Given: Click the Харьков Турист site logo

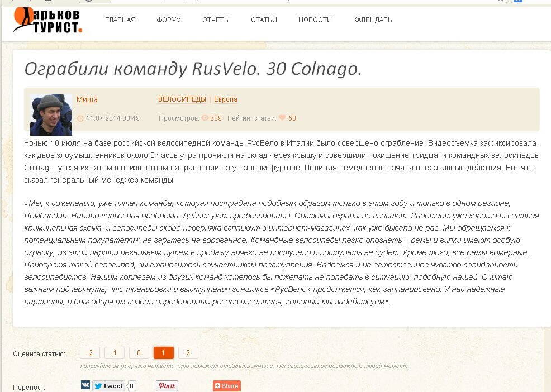Looking at the screenshot, I should (47, 20).
